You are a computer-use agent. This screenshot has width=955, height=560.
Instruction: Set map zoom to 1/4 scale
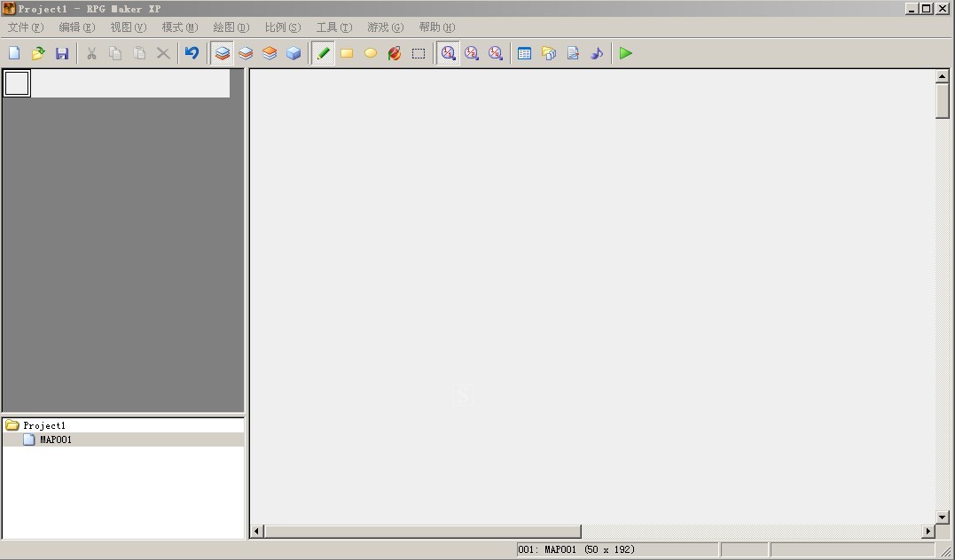[x=495, y=53]
